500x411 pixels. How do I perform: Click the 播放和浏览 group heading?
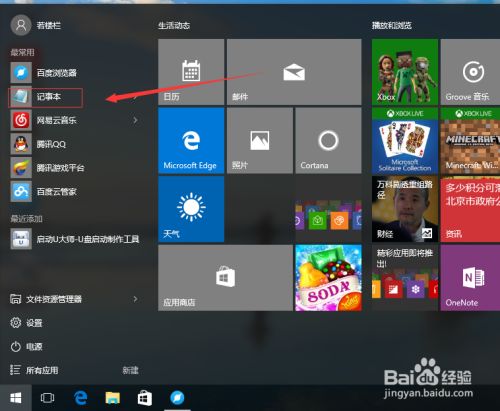coord(392,25)
